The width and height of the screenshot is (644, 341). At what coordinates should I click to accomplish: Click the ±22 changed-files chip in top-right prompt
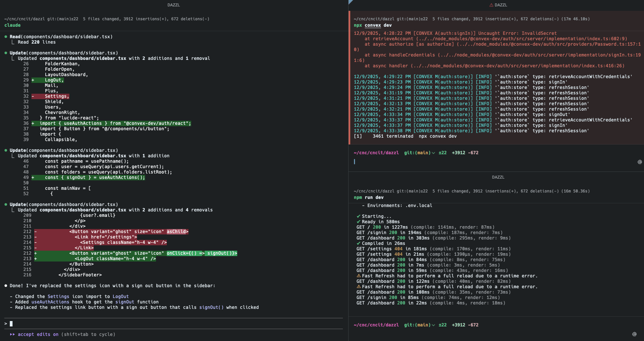point(442,153)
